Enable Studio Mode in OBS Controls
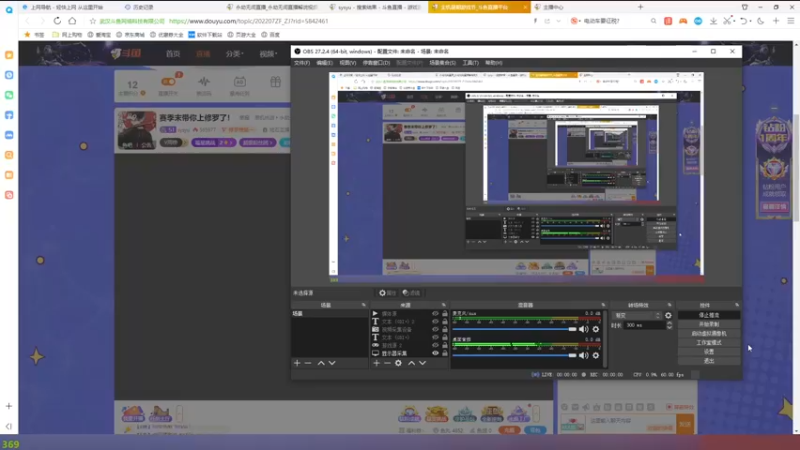The height and width of the screenshot is (450, 800). pos(709,343)
